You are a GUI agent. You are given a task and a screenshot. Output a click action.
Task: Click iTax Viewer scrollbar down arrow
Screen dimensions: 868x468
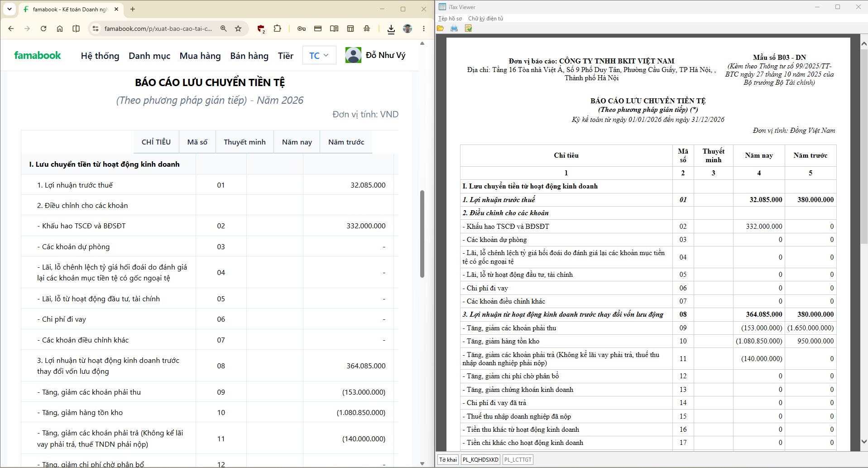tap(864, 441)
